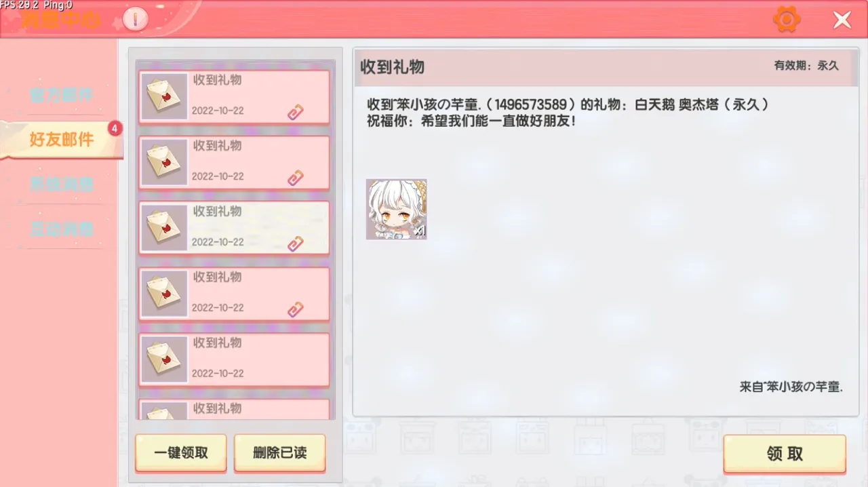Click attachment clip icon on first mail

click(295, 113)
